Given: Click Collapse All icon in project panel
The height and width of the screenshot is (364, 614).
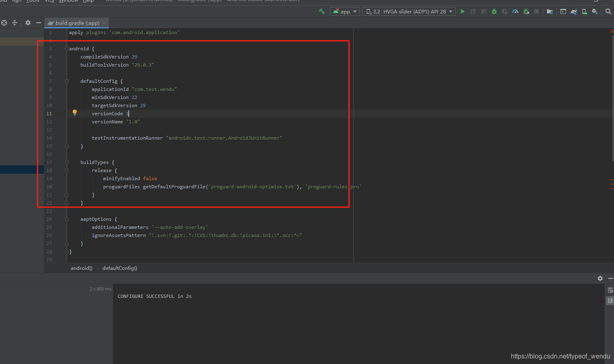Looking at the screenshot, I should point(15,23).
